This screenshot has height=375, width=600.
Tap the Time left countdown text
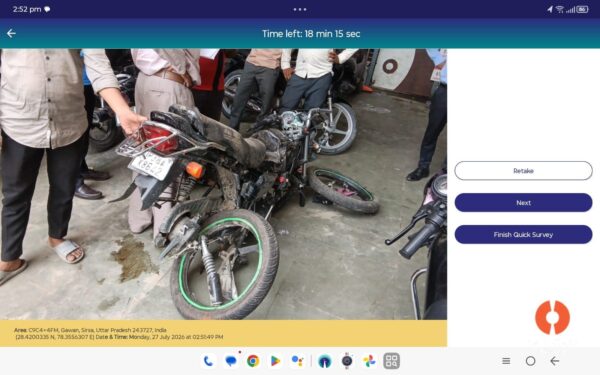point(311,34)
